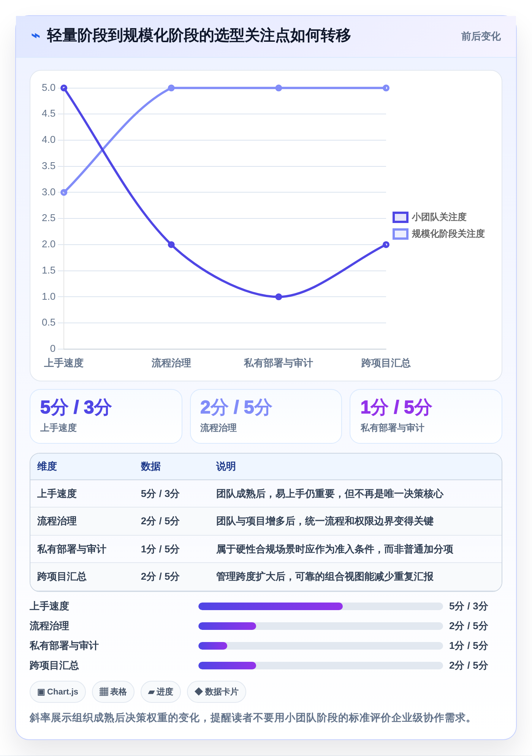Click the 流程治理 x-axis label
This screenshot has height=756, width=532.
click(x=171, y=363)
